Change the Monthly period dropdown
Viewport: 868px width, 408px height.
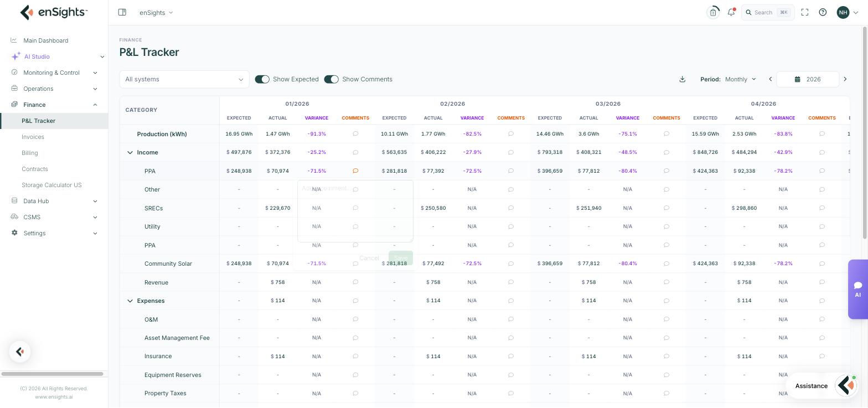coord(741,79)
